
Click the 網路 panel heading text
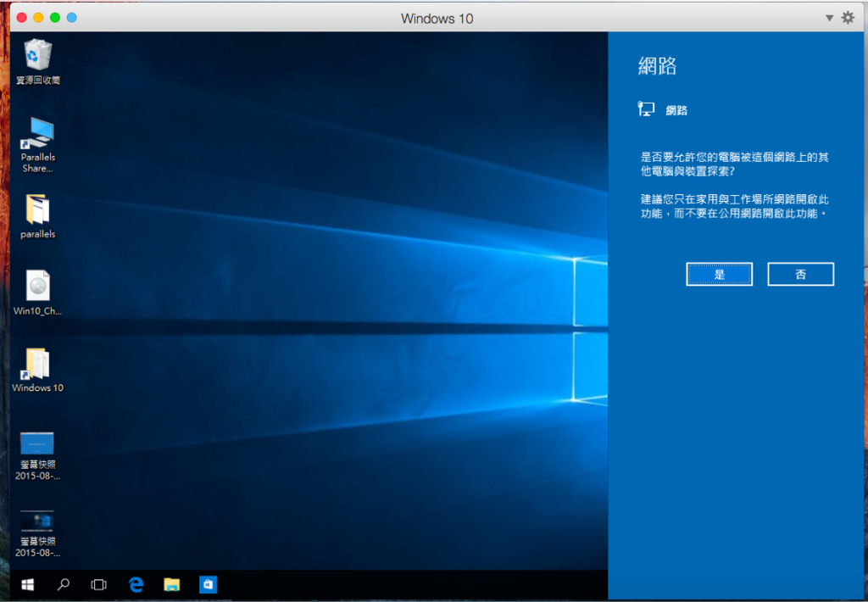coord(657,66)
